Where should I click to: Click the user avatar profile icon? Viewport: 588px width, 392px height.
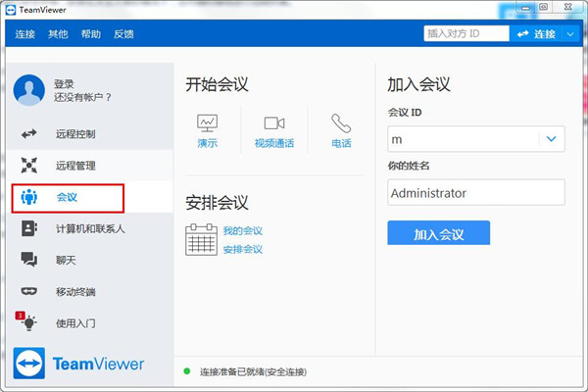tap(28, 90)
